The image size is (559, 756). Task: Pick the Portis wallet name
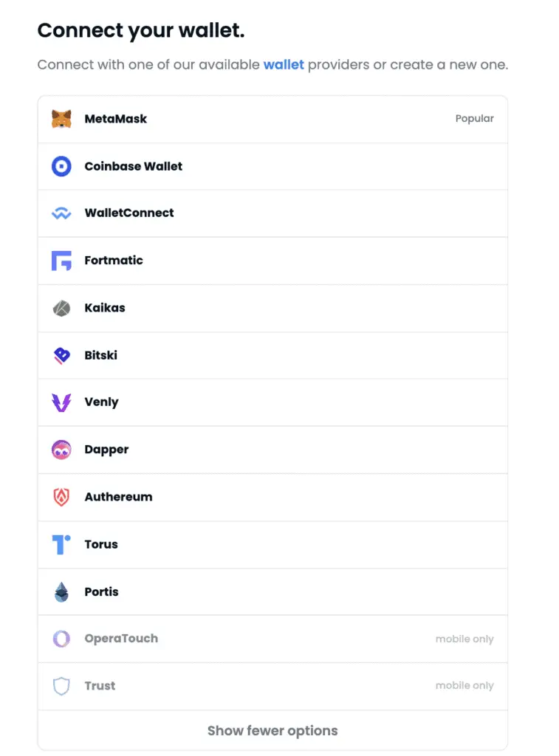[101, 591]
